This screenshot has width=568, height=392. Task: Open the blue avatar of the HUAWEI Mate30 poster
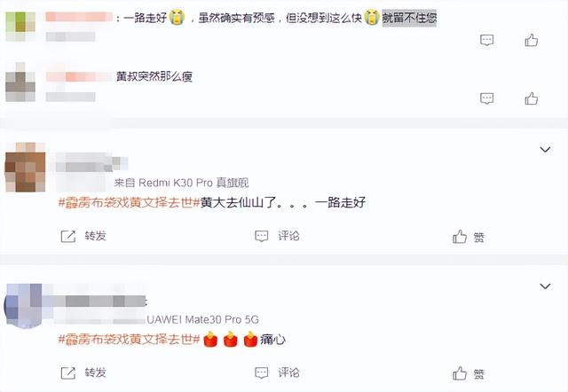[x=24, y=306]
